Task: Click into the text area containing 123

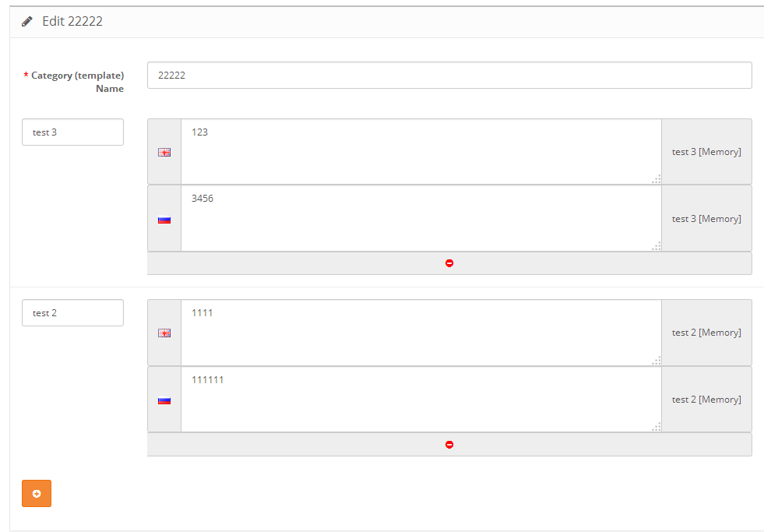Action: (421, 152)
